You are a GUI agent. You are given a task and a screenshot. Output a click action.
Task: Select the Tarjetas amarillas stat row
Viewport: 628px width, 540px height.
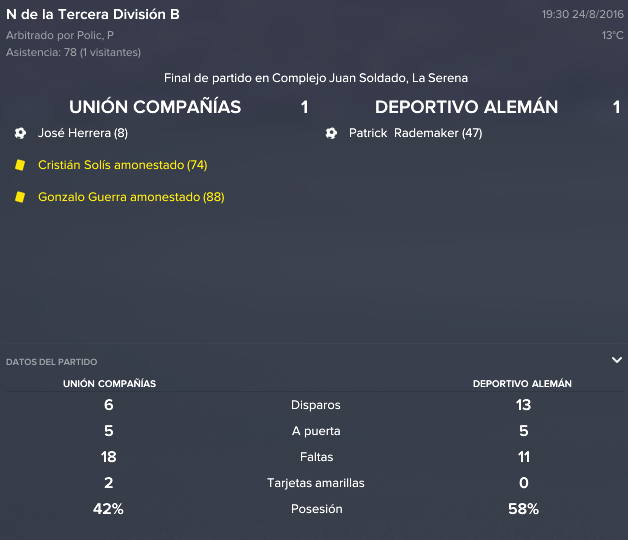(316, 483)
